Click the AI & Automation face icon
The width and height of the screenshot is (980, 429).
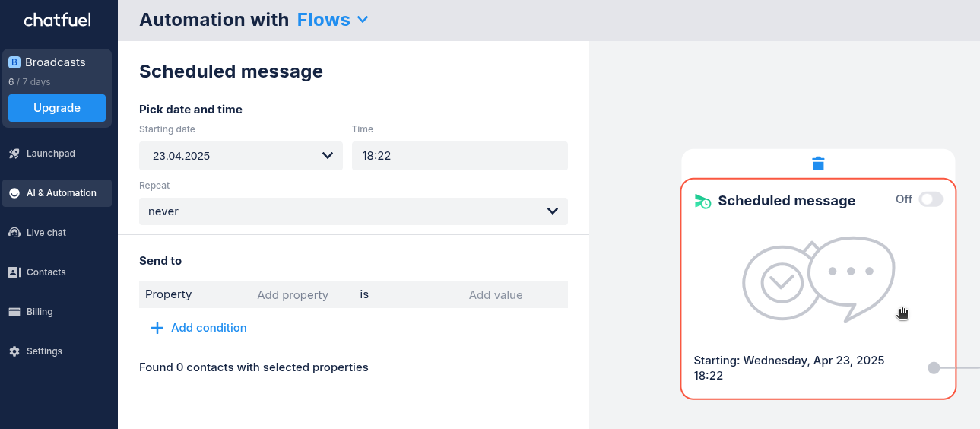point(14,193)
